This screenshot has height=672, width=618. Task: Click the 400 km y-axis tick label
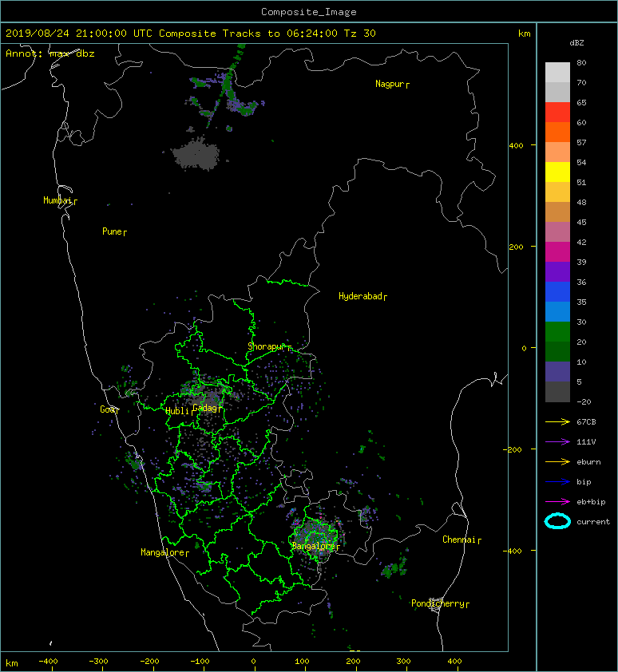pyautogui.click(x=516, y=146)
